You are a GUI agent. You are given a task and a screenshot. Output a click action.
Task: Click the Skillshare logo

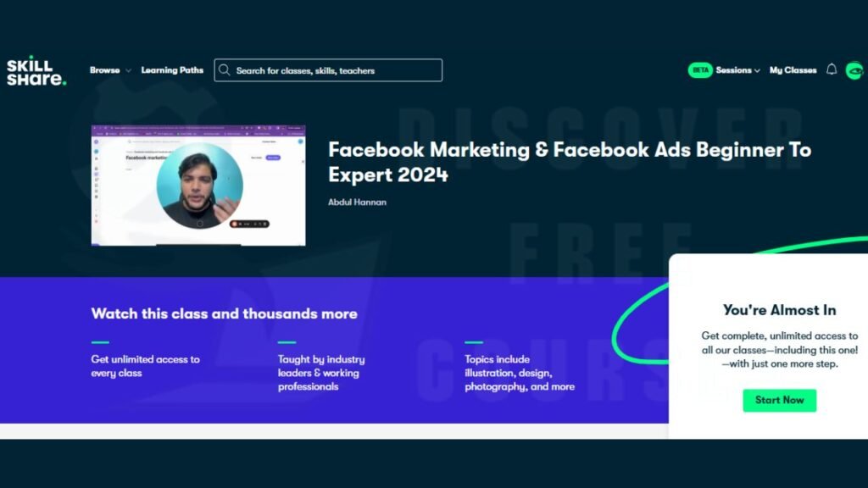(x=36, y=71)
